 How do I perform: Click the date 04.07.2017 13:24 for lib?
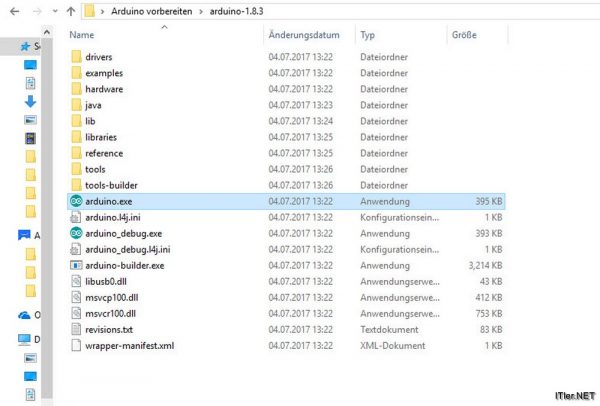pyautogui.click(x=300, y=121)
